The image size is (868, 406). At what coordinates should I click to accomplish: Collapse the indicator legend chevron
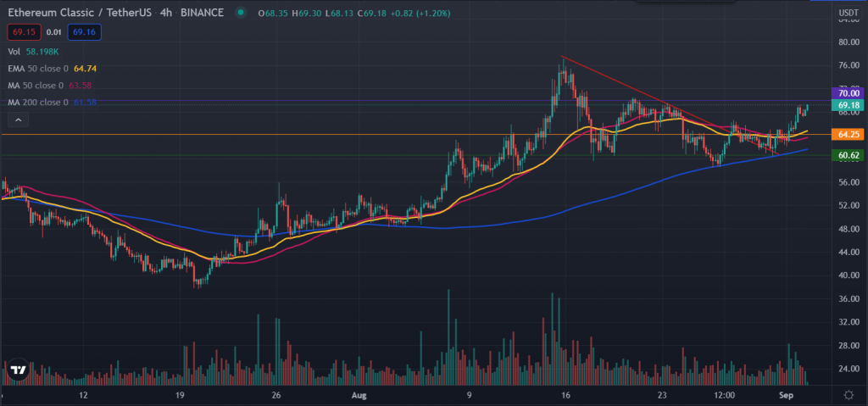19,120
